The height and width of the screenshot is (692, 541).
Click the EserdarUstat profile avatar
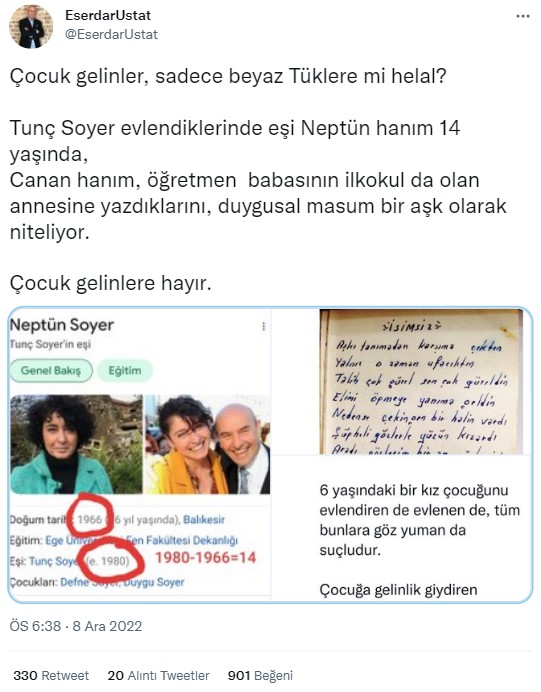tap(31, 27)
